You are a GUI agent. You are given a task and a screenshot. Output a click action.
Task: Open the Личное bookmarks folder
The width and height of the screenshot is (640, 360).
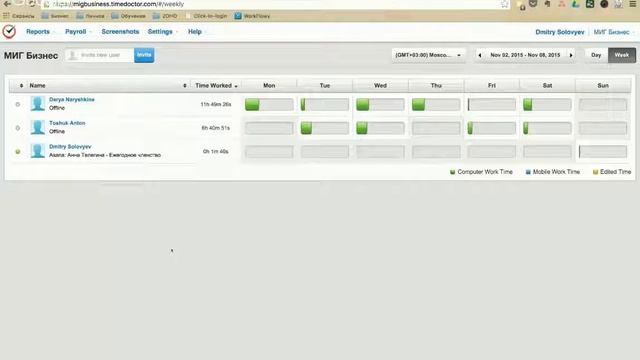click(90, 16)
